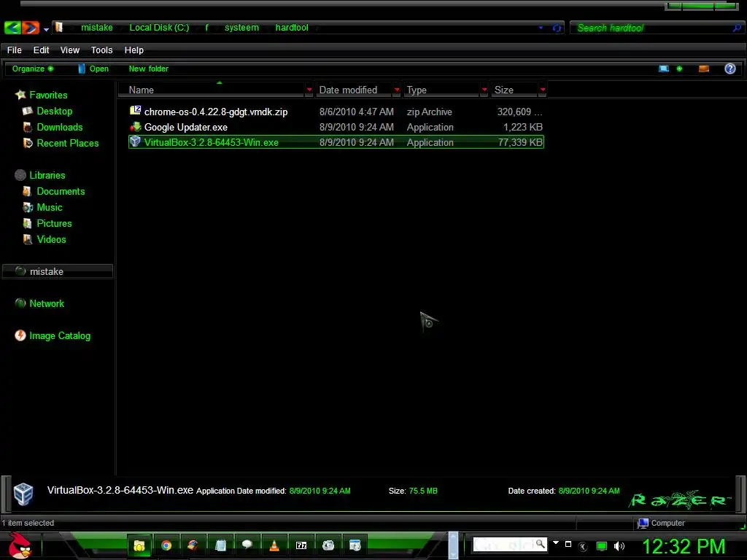Open the File menu
The image size is (747, 560).
(x=15, y=50)
